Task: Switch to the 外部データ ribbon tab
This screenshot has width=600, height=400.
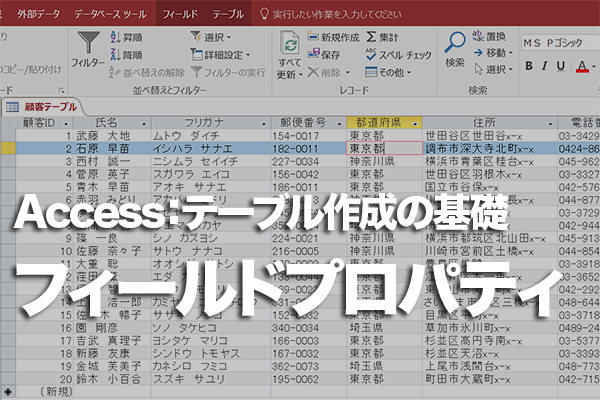Action: pyautogui.click(x=38, y=14)
